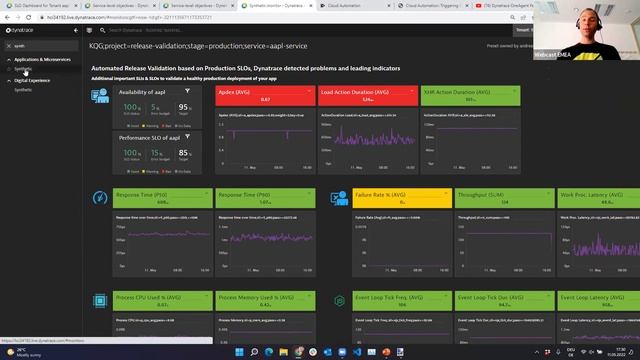Click the Dynatrace logo in the header

[19, 30]
